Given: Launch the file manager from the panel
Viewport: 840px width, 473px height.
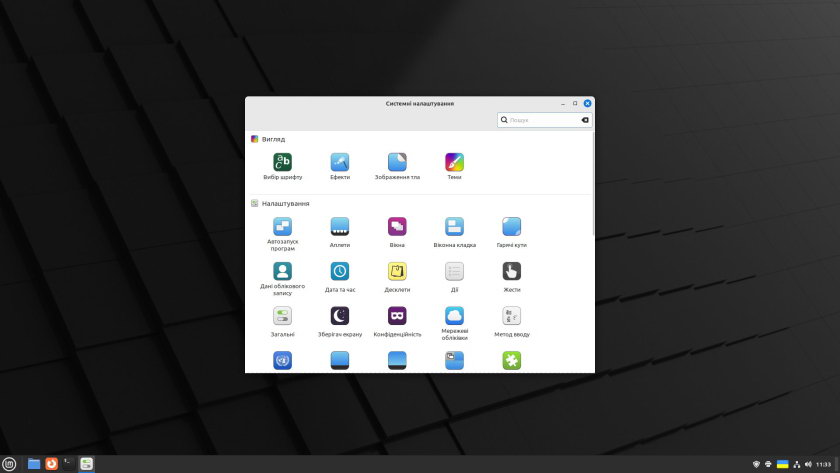Looking at the screenshot, I should (34, 464).
